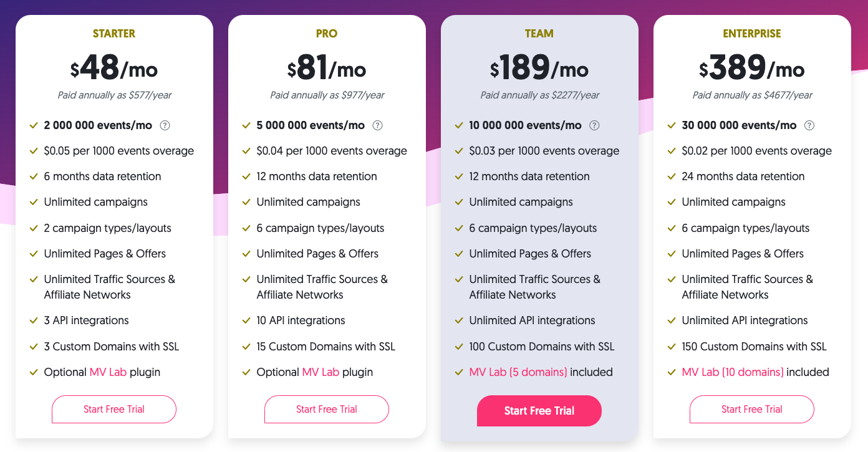
Task: Select the STARTER plan heading
Action: point(114,34)
